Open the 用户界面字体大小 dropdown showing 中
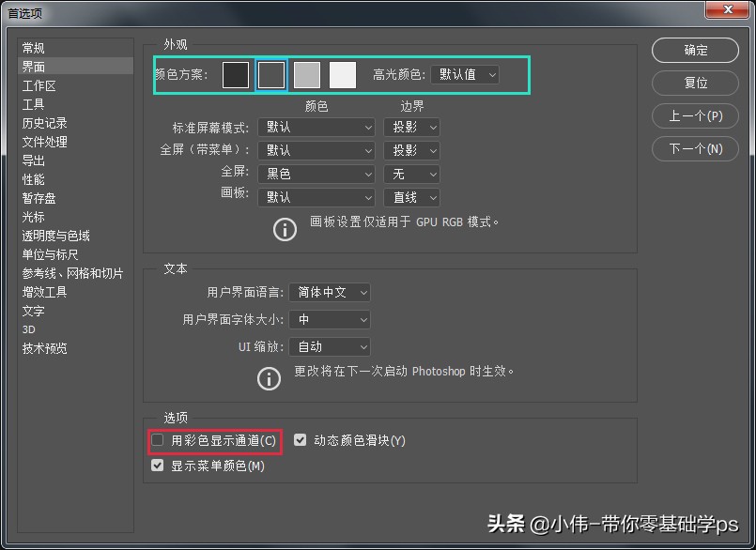Image resolution: width=756 pixels, height=550 pixels. tap(330, 319)
